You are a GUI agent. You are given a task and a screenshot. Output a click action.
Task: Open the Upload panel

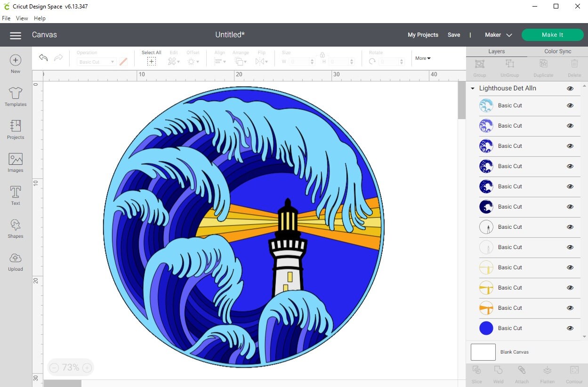tap(15, 261)
